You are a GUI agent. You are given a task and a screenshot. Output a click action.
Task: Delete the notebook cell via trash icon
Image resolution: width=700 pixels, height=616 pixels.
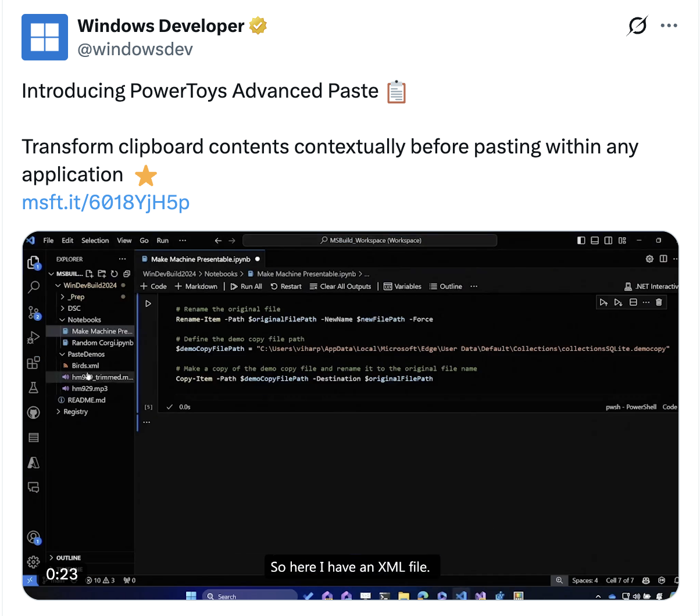click(659, 302)
